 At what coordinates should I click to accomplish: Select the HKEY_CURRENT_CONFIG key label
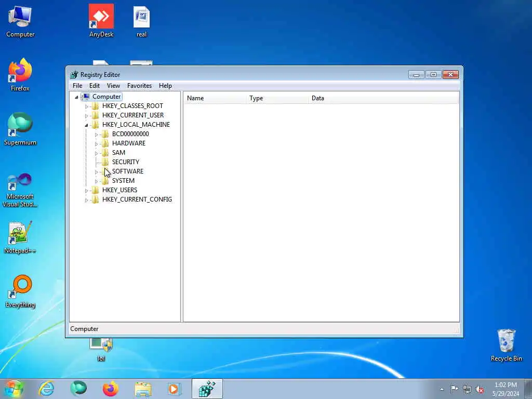pyautogui.click(x=137, y=199)
